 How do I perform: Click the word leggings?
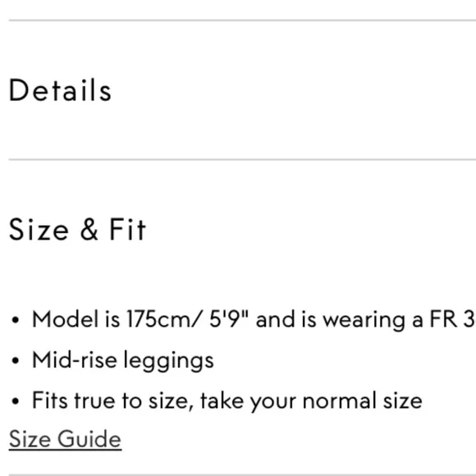coord(169,361)
